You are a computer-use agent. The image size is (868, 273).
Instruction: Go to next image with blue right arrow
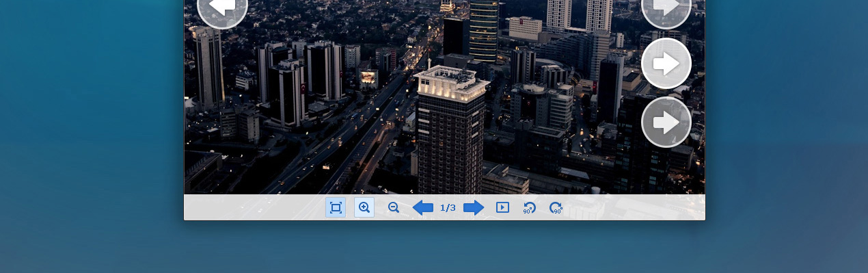click(x=474, y=208)
